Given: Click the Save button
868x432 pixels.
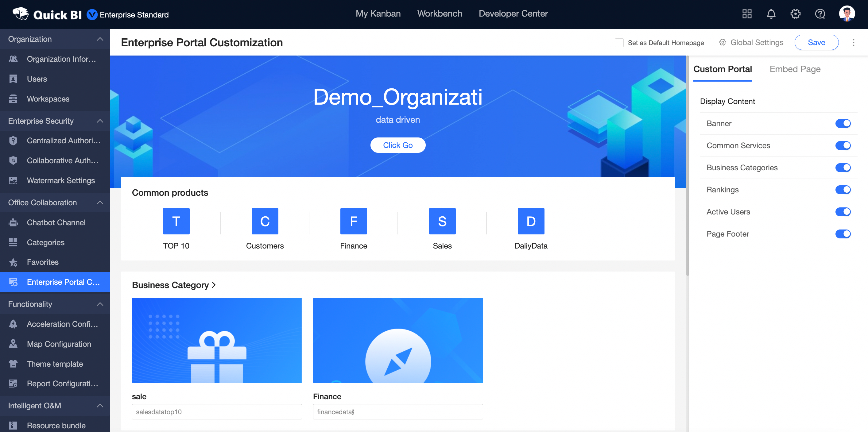Looking at the screenshot, I should pos(816,42).
